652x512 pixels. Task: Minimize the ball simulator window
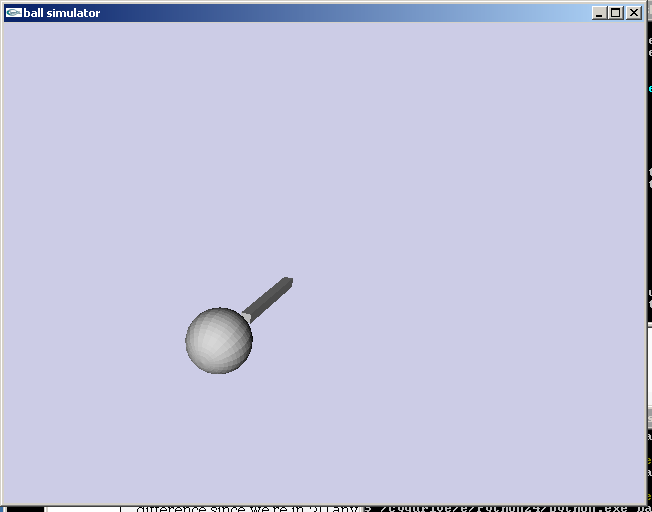(x=599, y=13)
